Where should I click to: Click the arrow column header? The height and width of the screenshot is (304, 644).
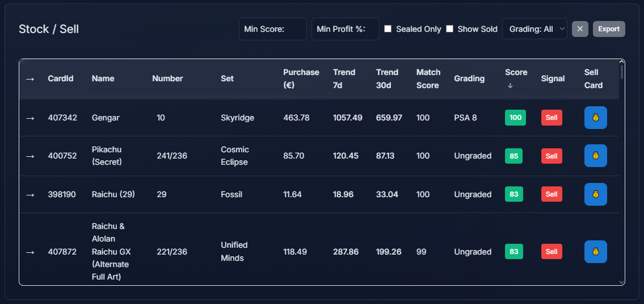tap(31, 78)
